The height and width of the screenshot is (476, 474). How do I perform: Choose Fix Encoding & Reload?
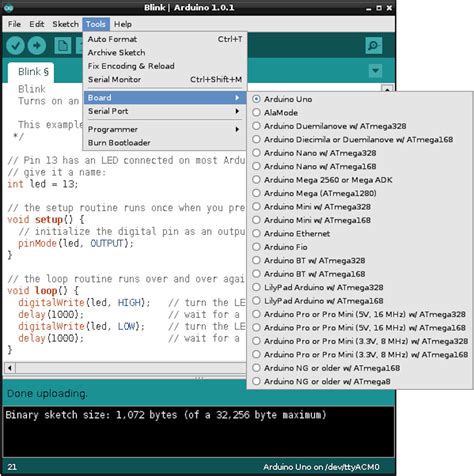coord(165,66)
